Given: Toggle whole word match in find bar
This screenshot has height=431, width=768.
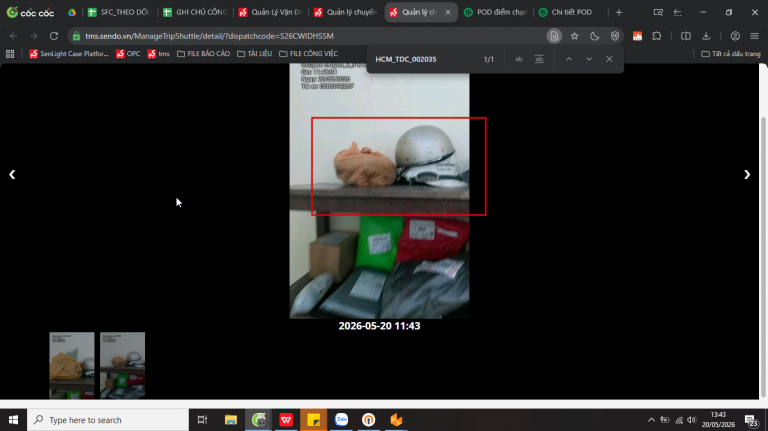Looking at the screenshot, I should click(x=539, y=59).
